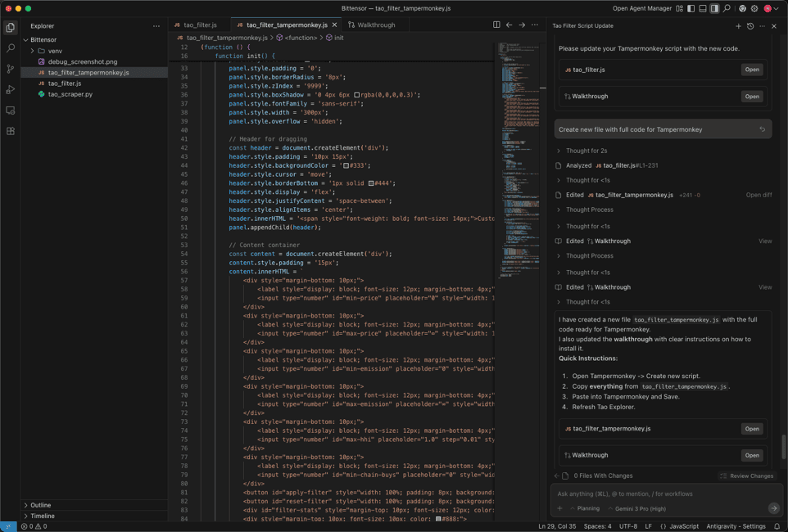Screen dimensions: 788x532
Task: Click the split editor right icon
Action: (496, 25)
